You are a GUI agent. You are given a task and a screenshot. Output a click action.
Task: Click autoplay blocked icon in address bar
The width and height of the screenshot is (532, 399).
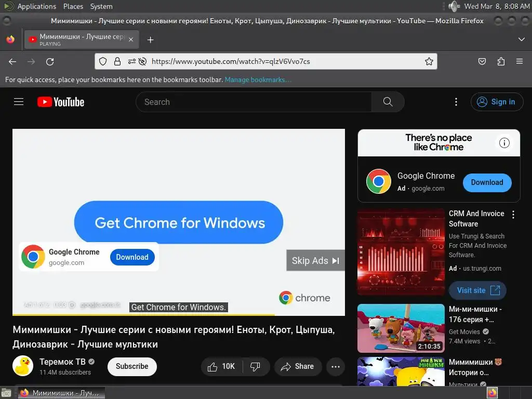pos(142,61)
